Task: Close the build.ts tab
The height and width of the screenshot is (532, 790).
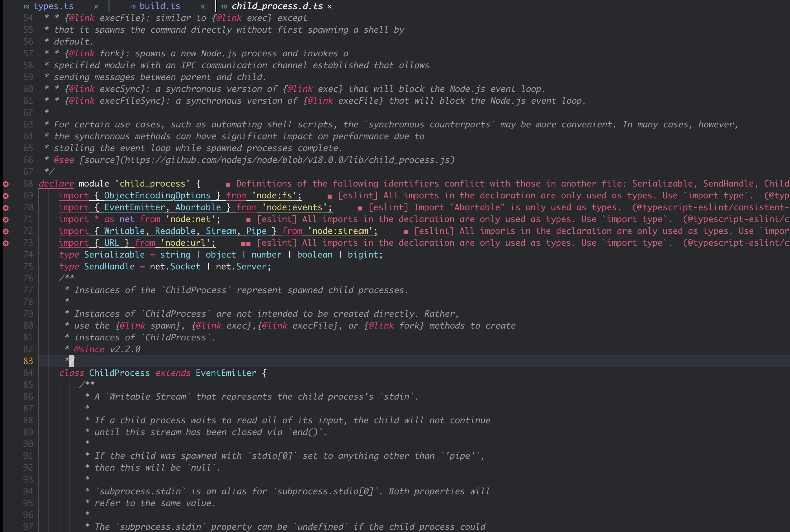Action: [x=203, y=6]
